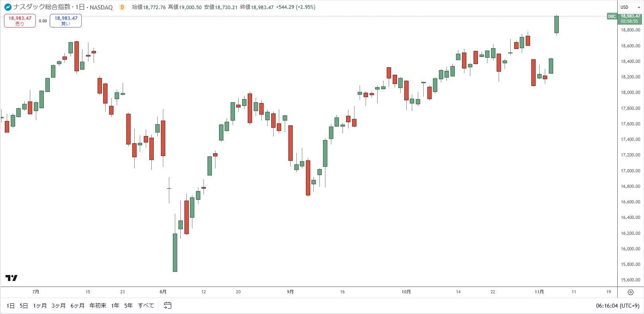Click the 9月 time axis label
This screenshot has width=644, height=314.
tap(290, 292)
